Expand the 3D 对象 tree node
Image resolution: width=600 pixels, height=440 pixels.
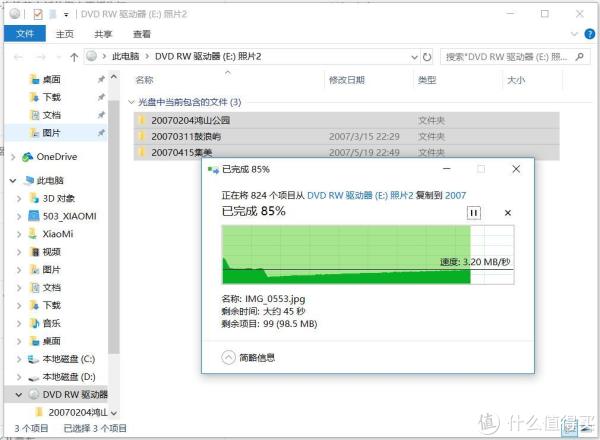21,198
